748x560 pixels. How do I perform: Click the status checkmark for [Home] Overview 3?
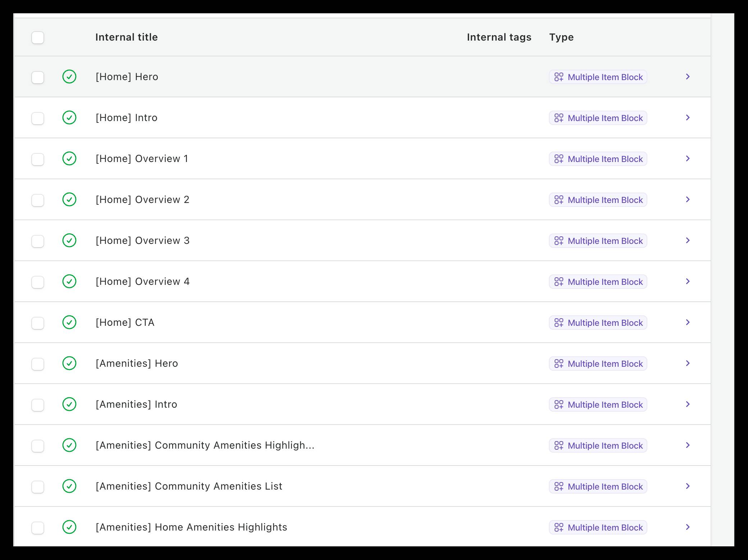pos(69,240)
